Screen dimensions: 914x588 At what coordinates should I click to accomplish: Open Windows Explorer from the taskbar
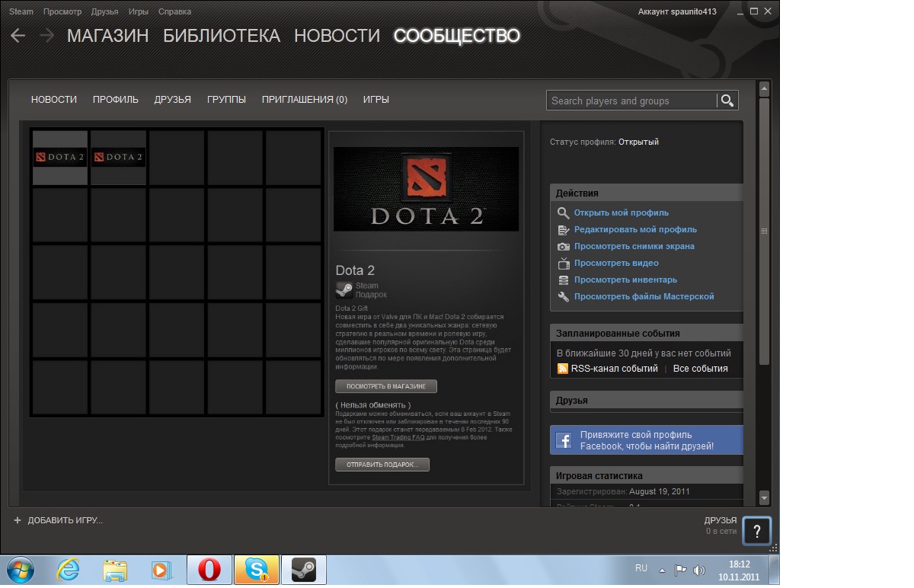[x=115, y=570]
